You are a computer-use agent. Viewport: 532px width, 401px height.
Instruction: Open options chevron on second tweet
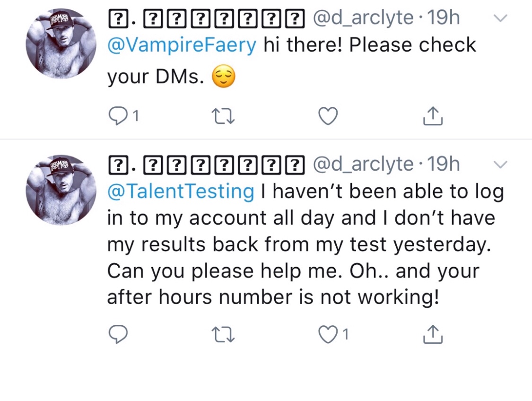coord(500,165)
